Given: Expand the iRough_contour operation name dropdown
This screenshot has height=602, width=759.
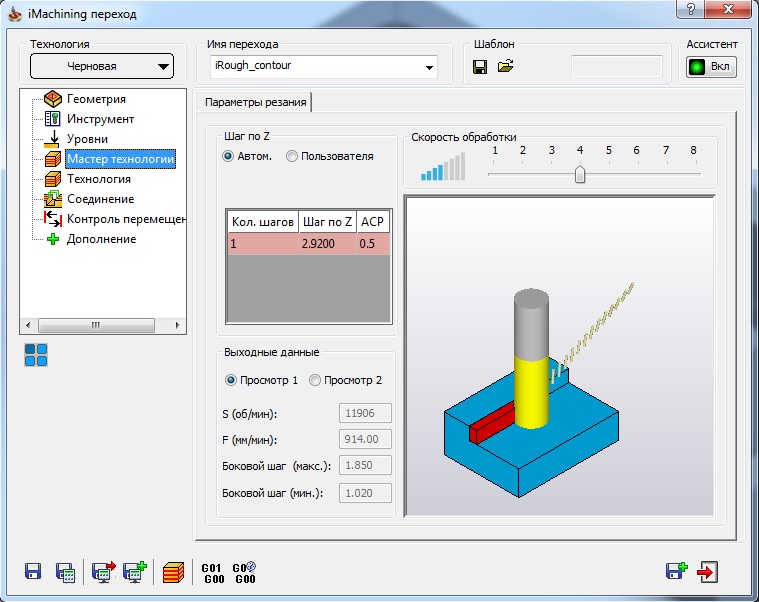Looking at the screenshot, I should tap(429, 67).
